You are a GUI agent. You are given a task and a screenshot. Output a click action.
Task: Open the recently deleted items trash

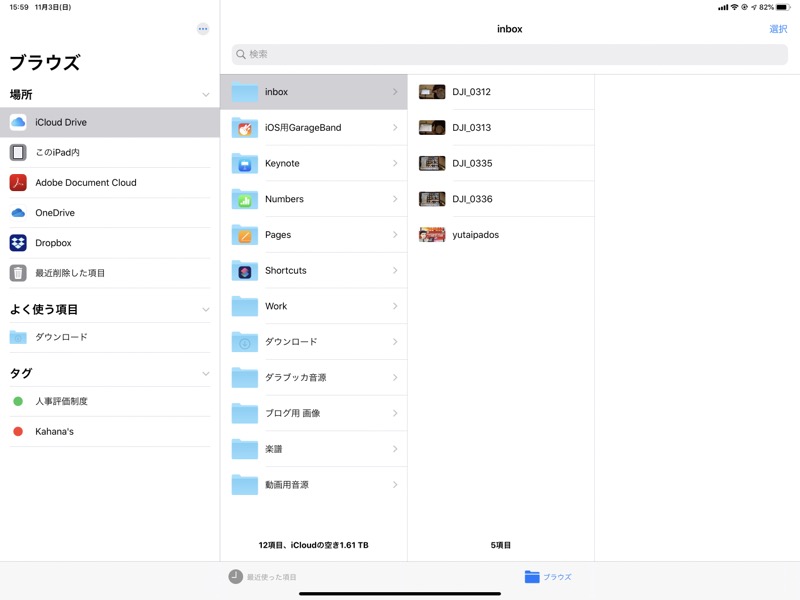(x=70, y=273)
